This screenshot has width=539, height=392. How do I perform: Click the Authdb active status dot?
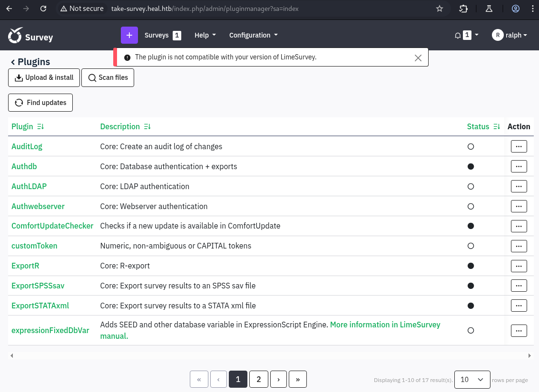click(x=470, y=167)
